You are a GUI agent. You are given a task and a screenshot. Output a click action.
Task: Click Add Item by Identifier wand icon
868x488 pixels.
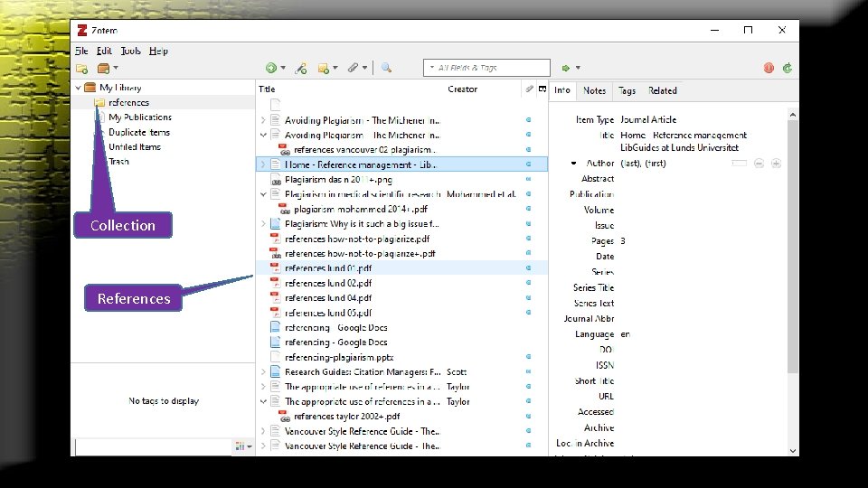point(300,68)
